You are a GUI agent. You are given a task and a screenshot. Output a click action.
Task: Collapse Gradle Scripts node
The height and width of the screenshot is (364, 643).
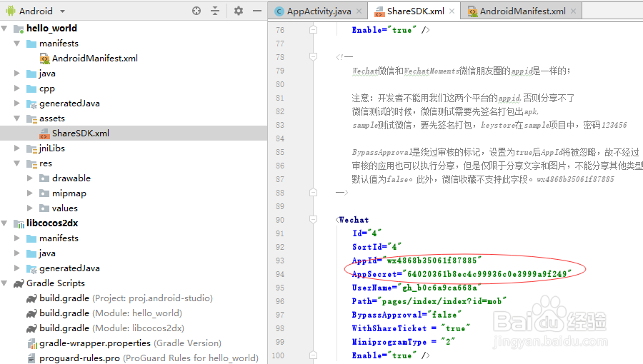(x=4, y=283)
